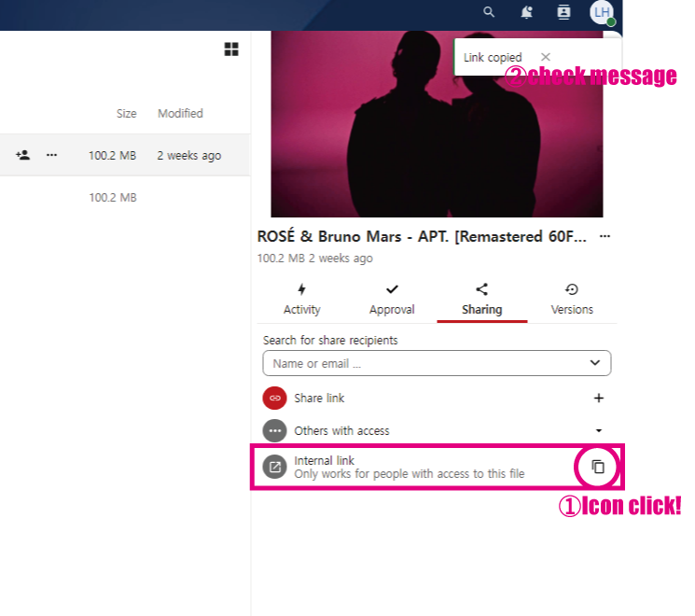Sort files by the Modified column header
The height and width of the screenshot is (616, 695).
click(x=180, y=113)
